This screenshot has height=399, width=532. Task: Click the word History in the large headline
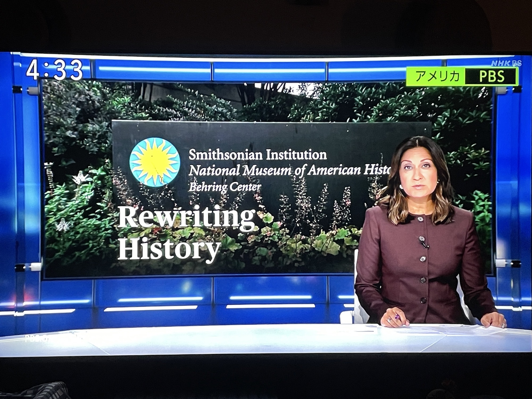click(169, 248)
